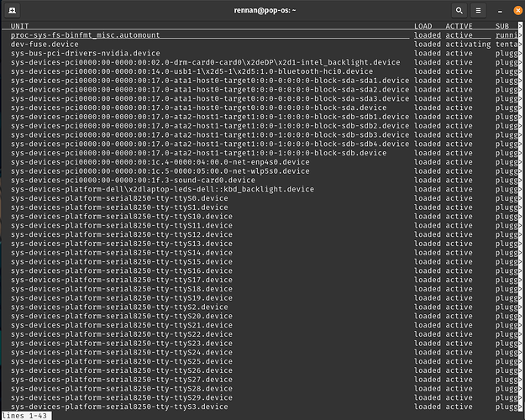
Task: Select the tty-ttyS11.device line
Action: click(x=122, y=225)
